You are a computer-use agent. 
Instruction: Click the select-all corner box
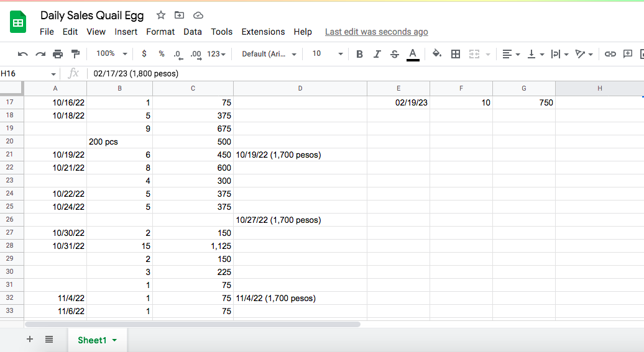[11, 88]
